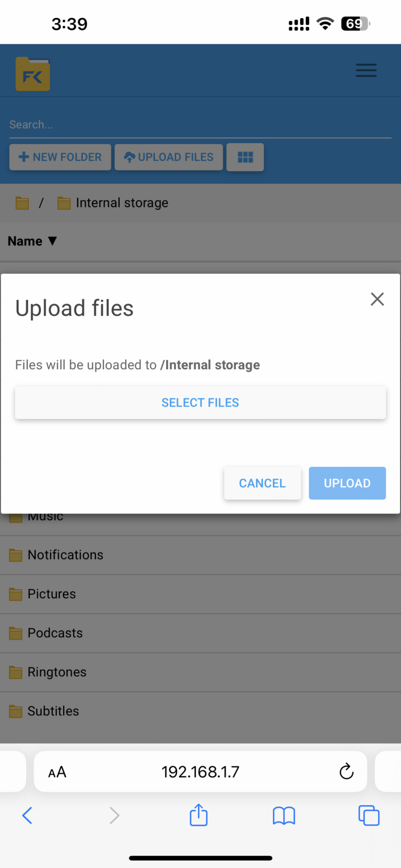Switch to grid view layout
The height and width of the screenshot is (868, 401).
245,157
